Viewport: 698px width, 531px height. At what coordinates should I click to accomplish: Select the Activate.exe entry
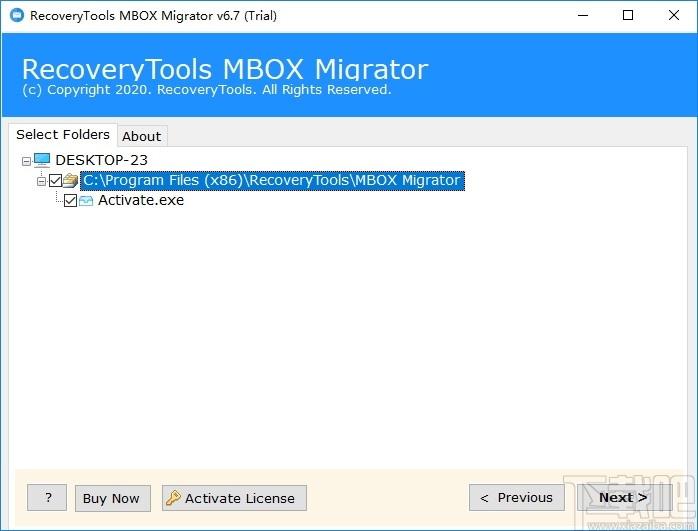141,200
